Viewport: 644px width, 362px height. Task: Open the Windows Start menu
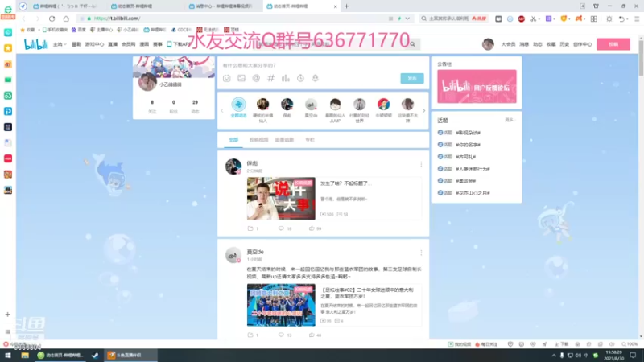point(7,356)
